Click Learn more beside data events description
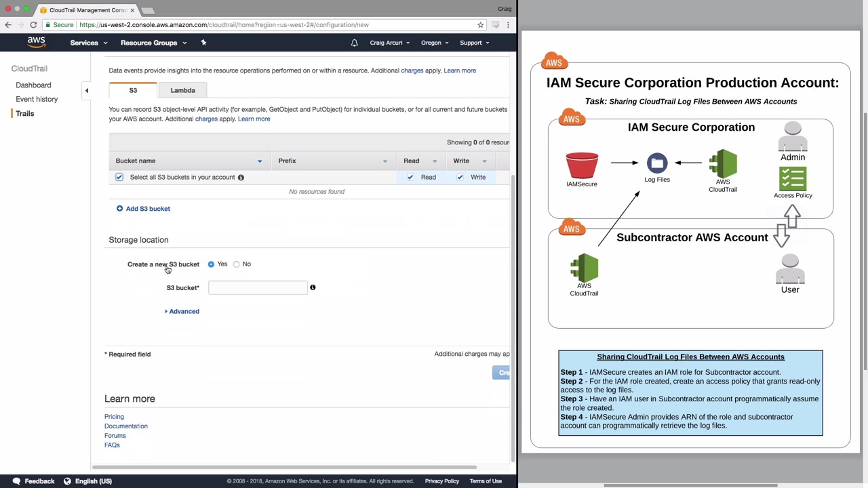Screen dimensions: 868x488 (x=460, y=70)
